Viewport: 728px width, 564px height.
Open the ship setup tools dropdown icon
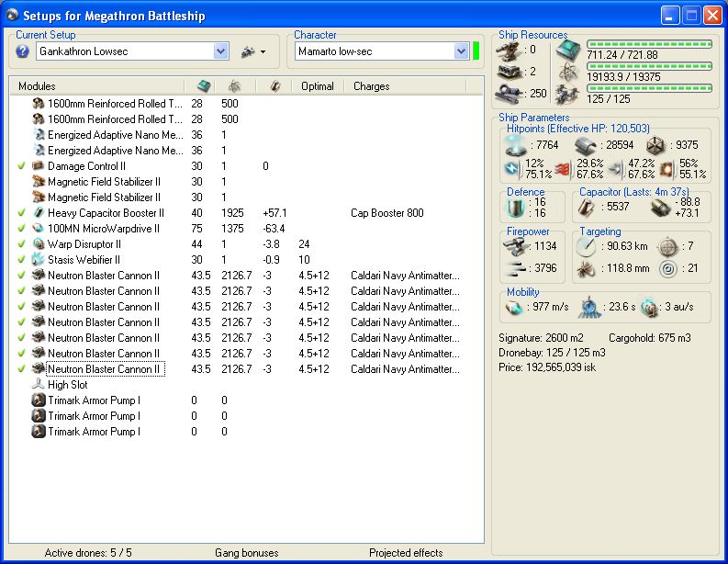252,52
